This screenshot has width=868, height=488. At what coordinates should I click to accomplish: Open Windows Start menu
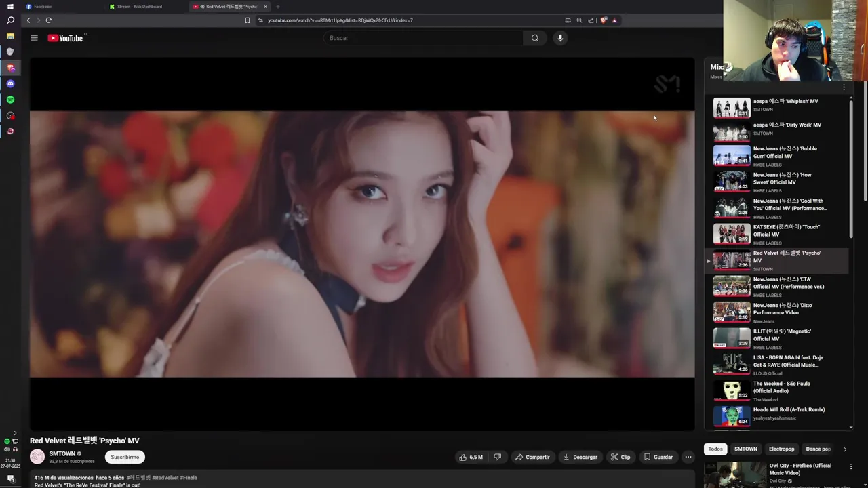point(10,6)
